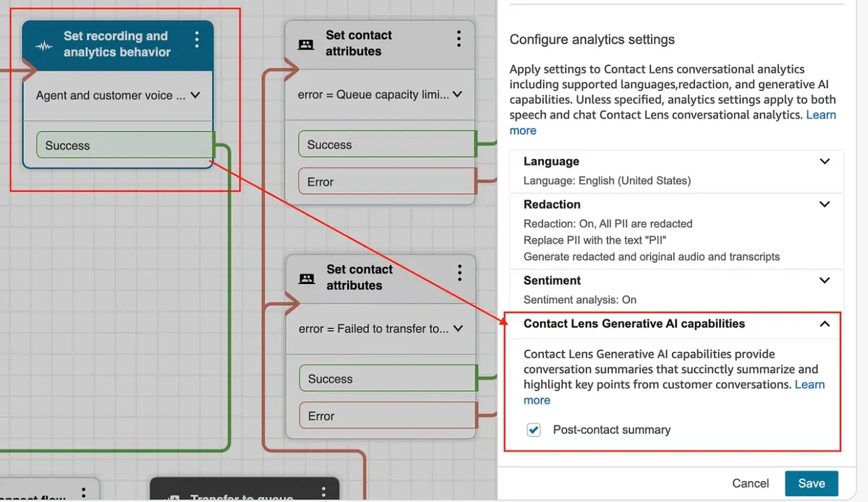Open three-dot menu on Queue capacity block
The image size is (868, 502).
click(459, 39)
